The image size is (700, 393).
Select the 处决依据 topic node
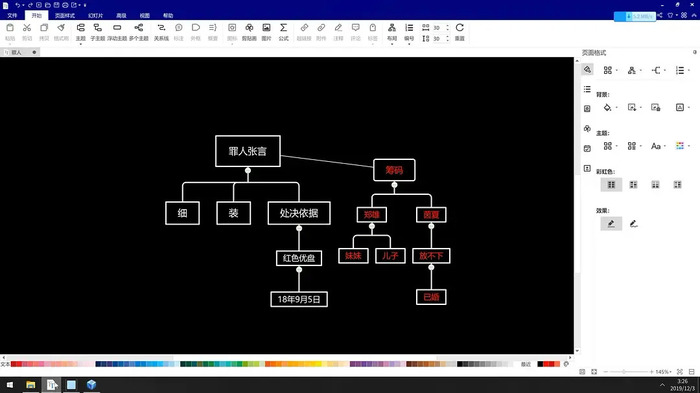tap(299, 213)
